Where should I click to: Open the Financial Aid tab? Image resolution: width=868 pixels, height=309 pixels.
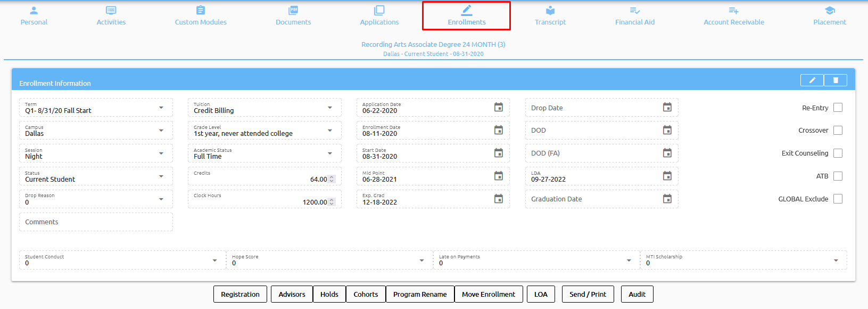(634, 16)
